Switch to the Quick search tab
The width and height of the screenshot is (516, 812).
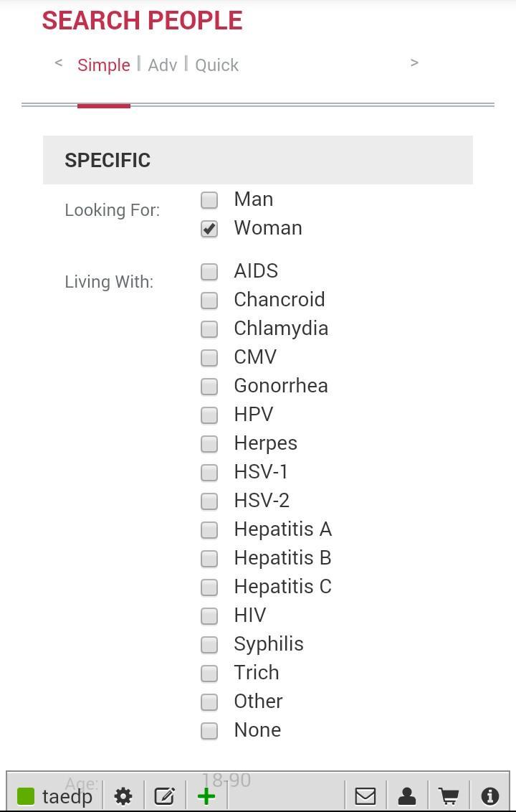(217, 65)
